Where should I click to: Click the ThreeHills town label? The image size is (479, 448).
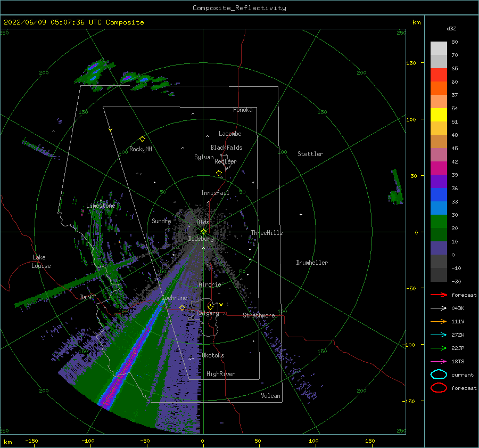(x=267, y=233)
